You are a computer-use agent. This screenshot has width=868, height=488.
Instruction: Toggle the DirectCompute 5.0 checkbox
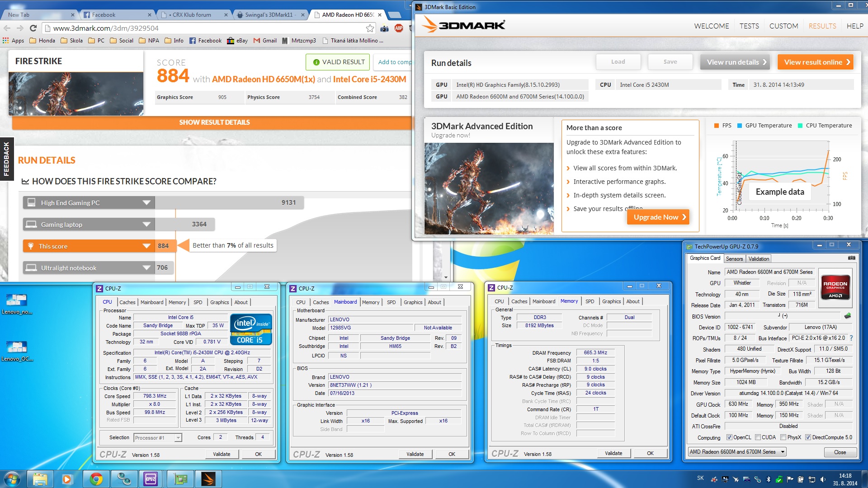tap(808, 437)
